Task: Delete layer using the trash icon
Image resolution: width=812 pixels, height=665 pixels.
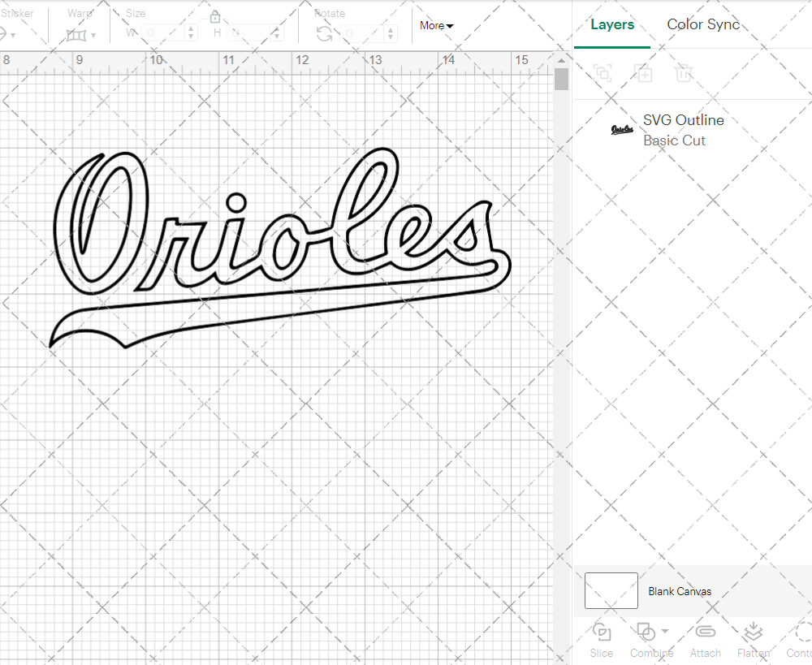Action: tap(684, 73)
